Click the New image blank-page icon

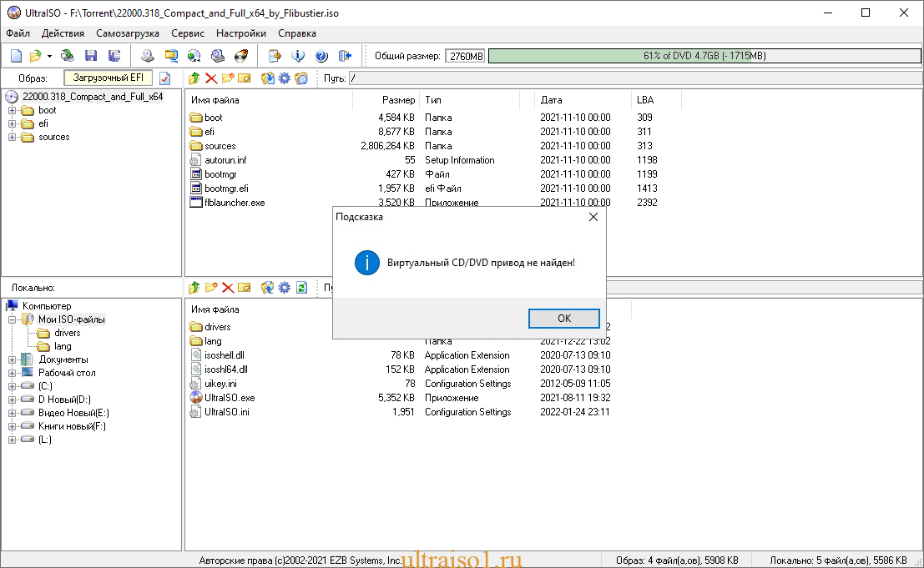click(16, 56)
